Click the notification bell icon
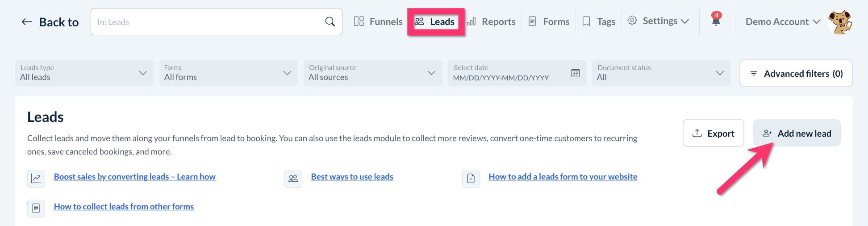The height and width of the screenshot is (226, 868). pyautogui.click(x=716, y=20)
